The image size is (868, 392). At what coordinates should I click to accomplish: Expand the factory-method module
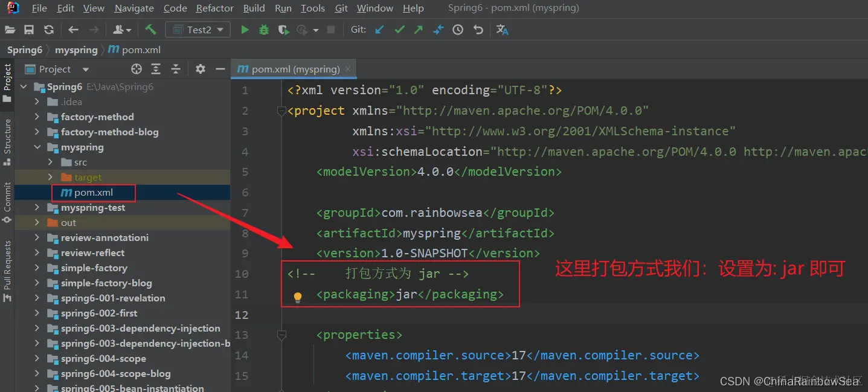(37, 117)
